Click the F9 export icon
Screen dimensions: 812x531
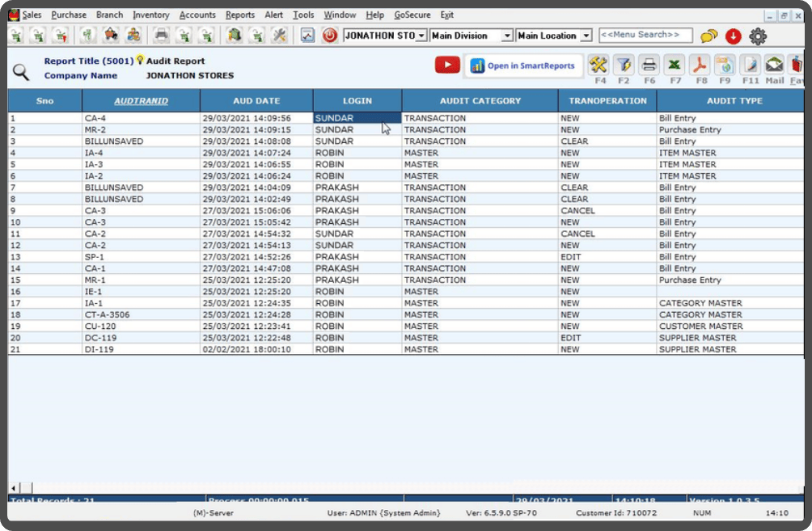724,64
